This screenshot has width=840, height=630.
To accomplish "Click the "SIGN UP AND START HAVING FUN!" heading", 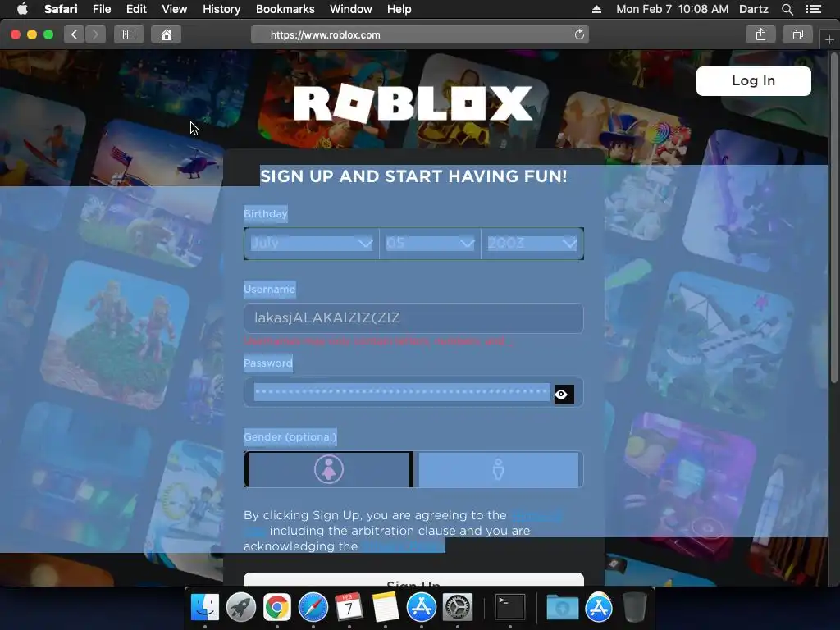I will [x=413, y=176].
